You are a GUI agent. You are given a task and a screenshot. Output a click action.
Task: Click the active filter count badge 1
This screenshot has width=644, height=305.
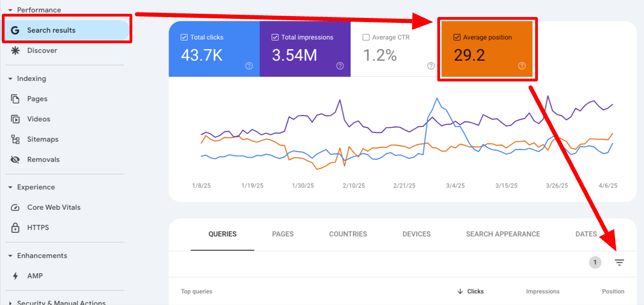pos(595,263)
